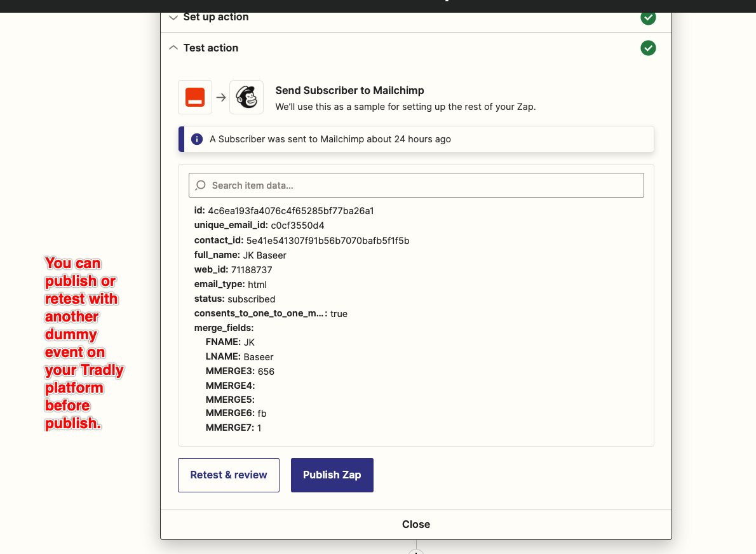Screen dimensions: 756x554
Task: Click the magnifier icon in search box
Action: click(201, 186)
